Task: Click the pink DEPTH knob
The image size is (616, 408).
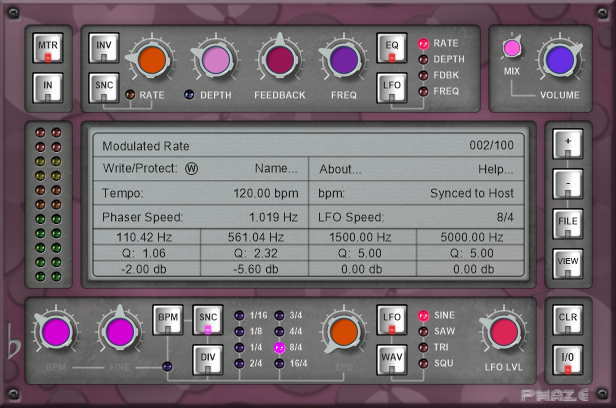Action: coord(216,61)
